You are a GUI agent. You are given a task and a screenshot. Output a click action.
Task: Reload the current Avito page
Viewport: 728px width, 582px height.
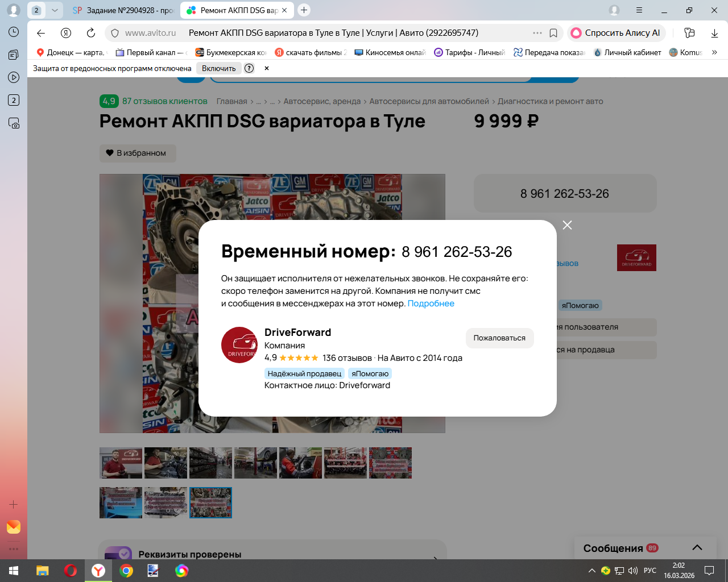(91, 33)
